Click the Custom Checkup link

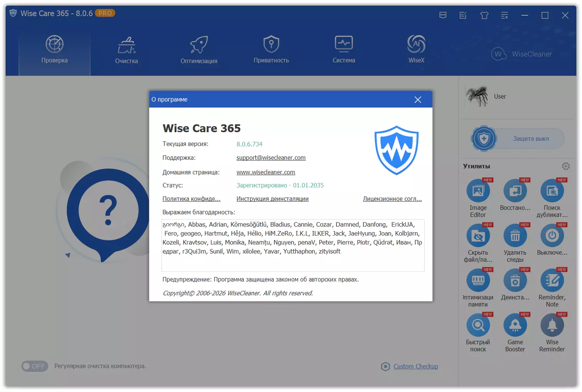[x=415, y=366]
